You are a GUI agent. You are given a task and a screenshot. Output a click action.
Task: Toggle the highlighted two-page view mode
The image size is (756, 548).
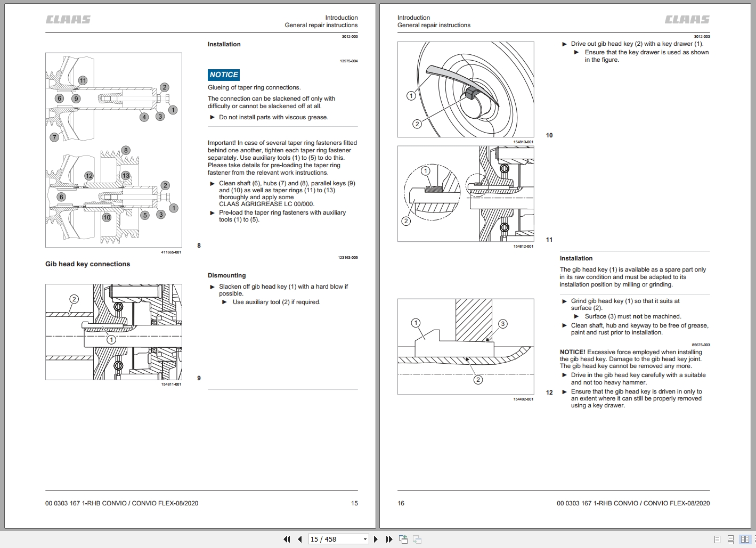pos(745,539)
